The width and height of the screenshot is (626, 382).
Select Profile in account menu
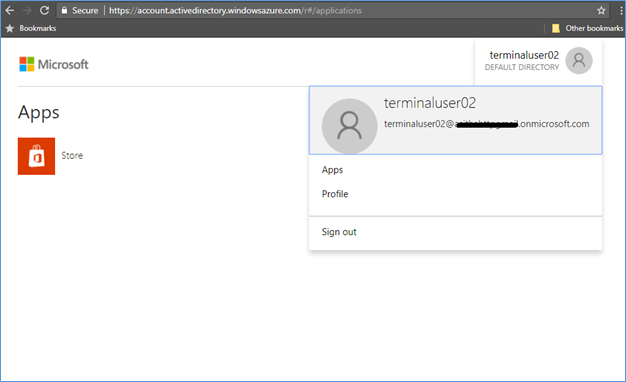pyautogui.click(x=335, y=194)
